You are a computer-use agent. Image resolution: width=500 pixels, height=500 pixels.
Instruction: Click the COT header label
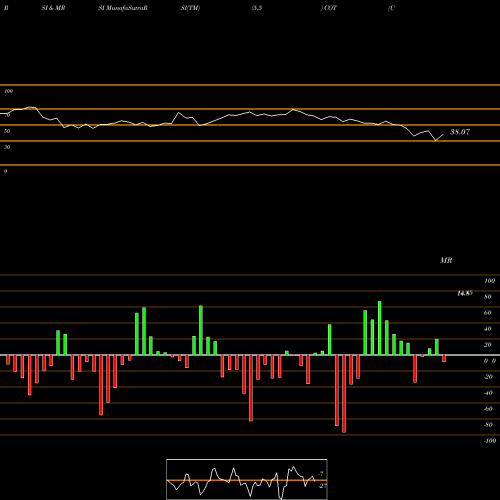coord(330,8)
